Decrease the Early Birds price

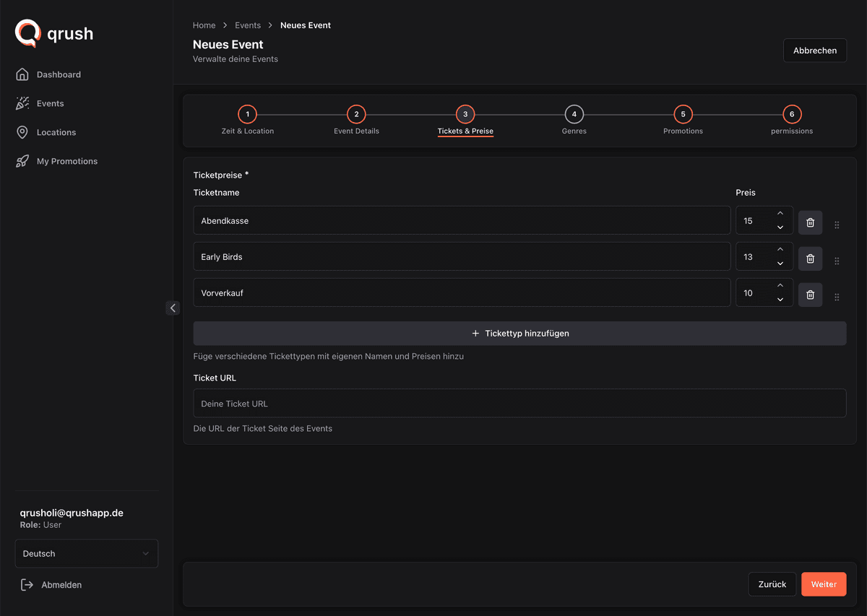780,264
